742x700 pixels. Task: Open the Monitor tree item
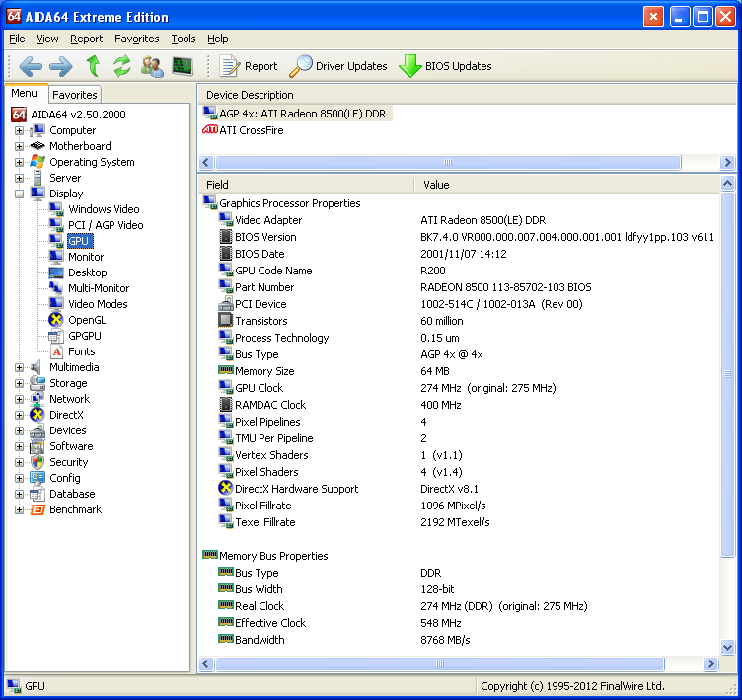[x=77, y=257]
